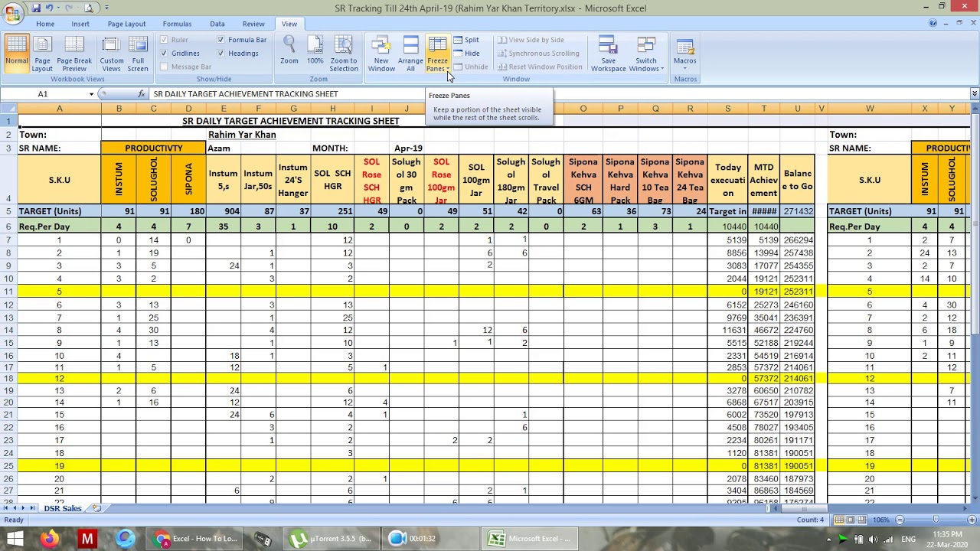This screenshot has height=551, width=980.
Task: Click the orange PRODUCTIVTY header cell
Action: 153,148
